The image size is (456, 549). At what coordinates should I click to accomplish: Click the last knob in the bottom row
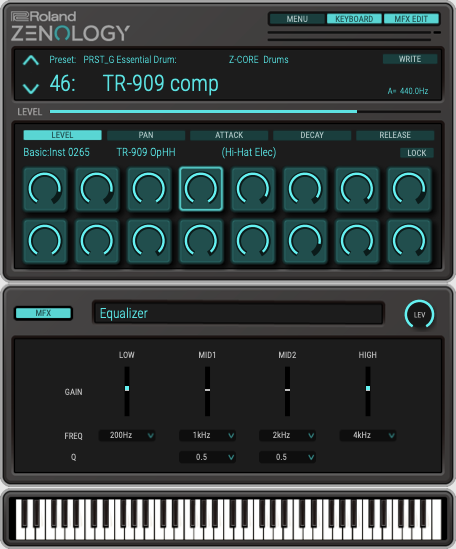tap(409, 241)
